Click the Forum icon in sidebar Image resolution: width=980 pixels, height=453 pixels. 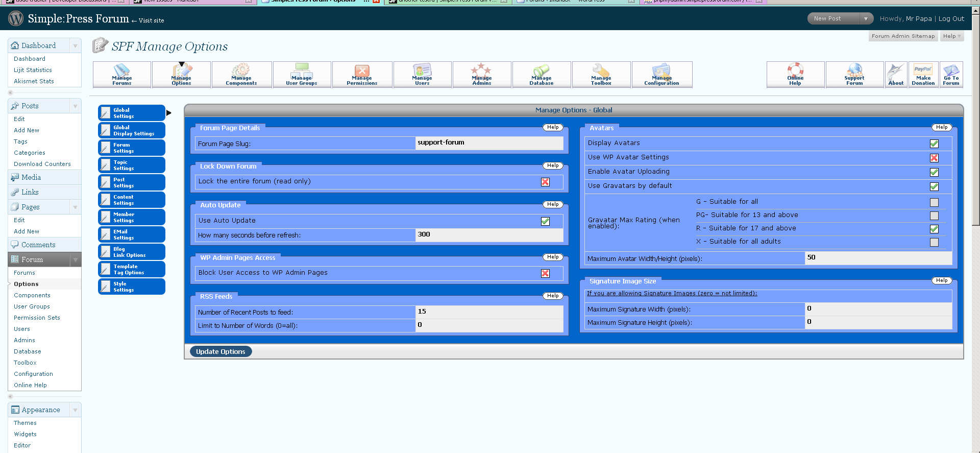click(15, 259)
